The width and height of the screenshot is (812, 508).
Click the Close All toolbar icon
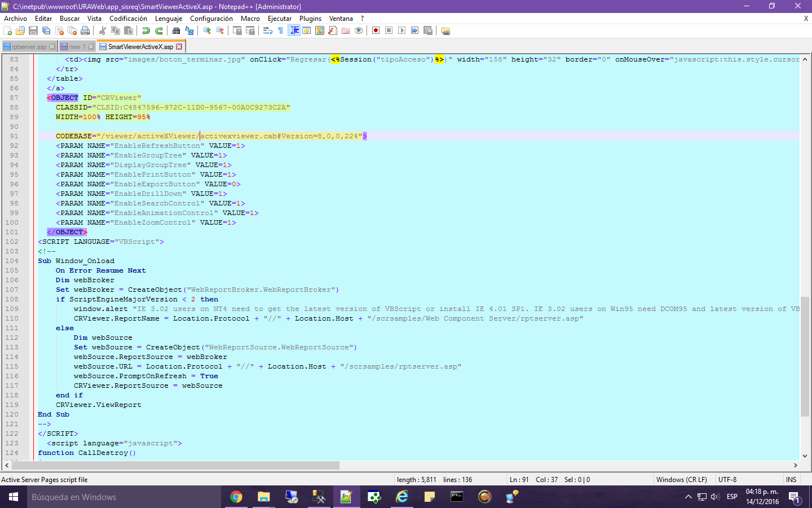[x=72, y=30]
